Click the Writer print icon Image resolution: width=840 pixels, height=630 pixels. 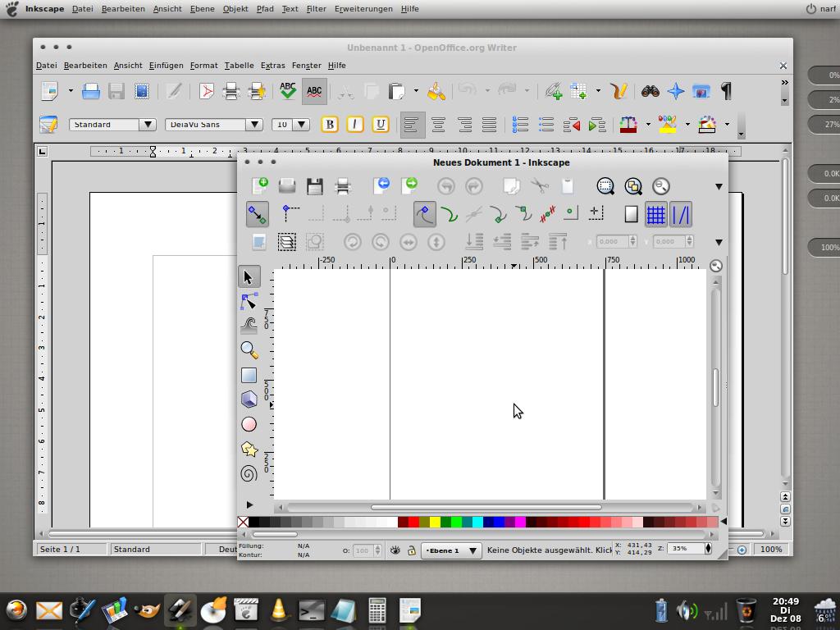coord(231,92)
